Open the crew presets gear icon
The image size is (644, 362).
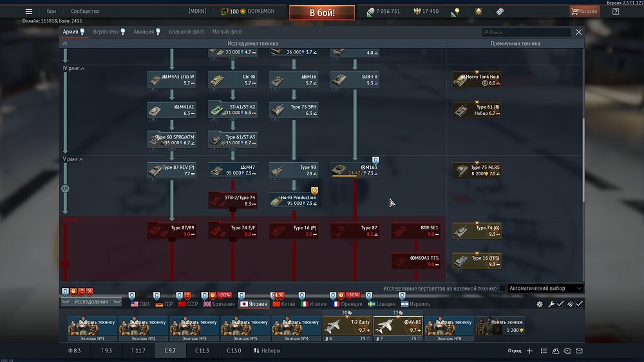[x=540, y=304]
